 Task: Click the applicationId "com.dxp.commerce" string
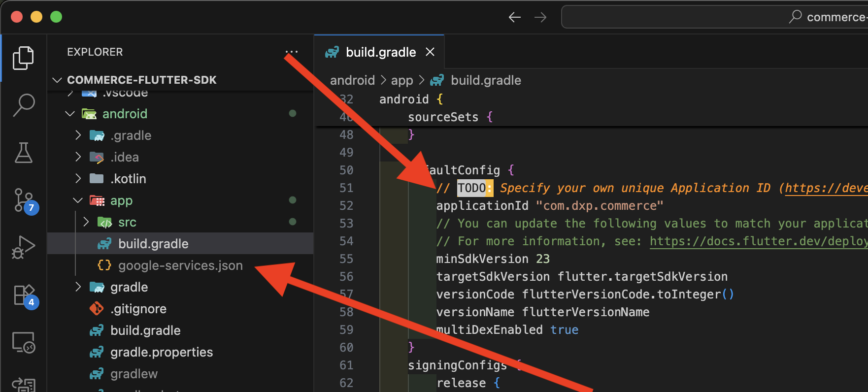(x=600, y=206)
